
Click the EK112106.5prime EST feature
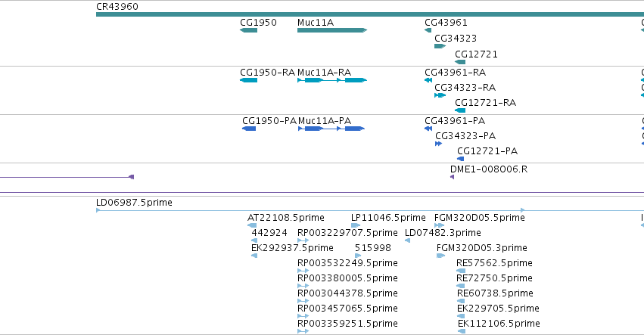pyautogui.click(x=462, y=331)
